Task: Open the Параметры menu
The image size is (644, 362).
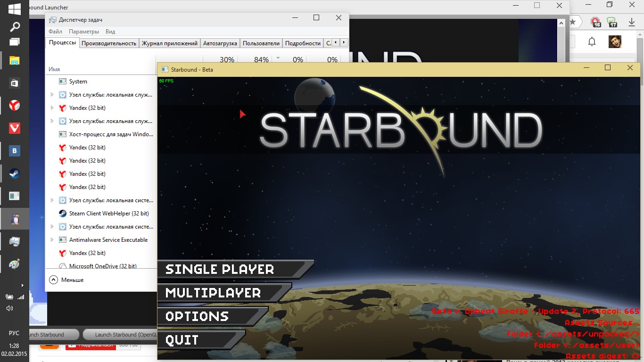Action: (x=83, y=32)
